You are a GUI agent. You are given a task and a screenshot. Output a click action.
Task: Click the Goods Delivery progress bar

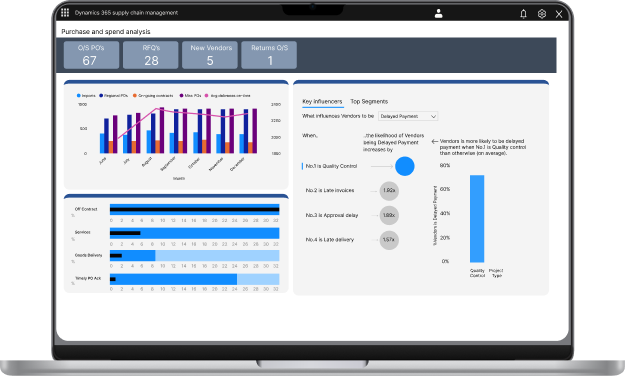[195, 256]
